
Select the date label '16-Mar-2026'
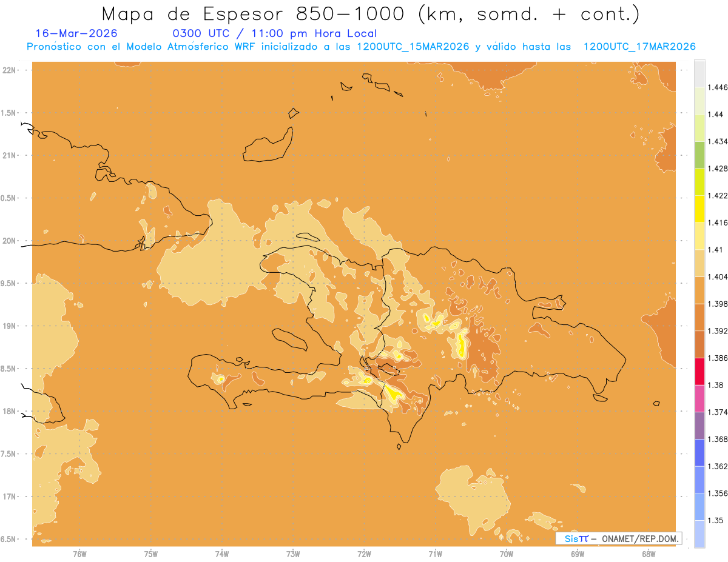[76, 33]
